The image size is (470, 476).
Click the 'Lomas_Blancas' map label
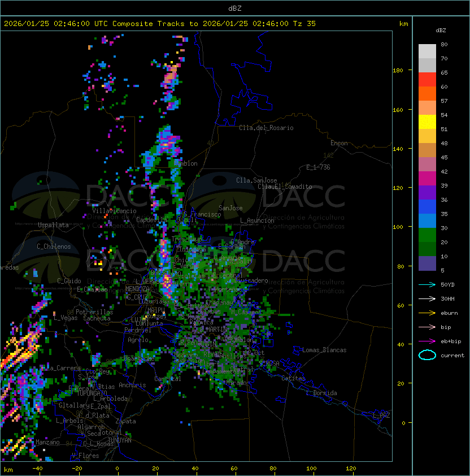324,350
